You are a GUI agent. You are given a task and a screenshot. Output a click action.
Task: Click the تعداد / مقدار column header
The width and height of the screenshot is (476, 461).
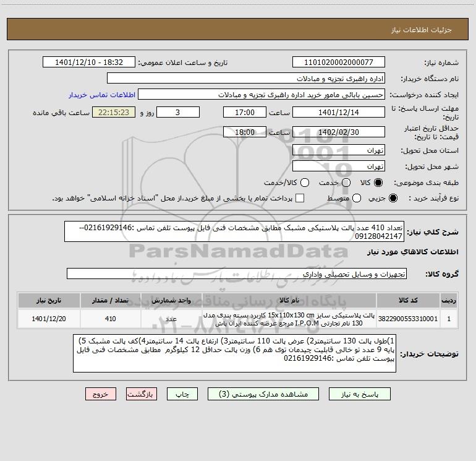111,300
